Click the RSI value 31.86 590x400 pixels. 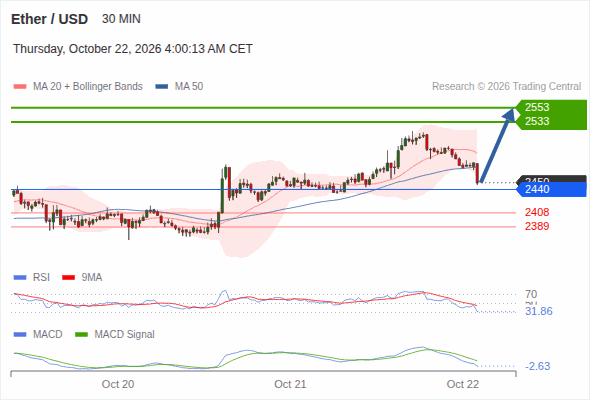(539, 311)
